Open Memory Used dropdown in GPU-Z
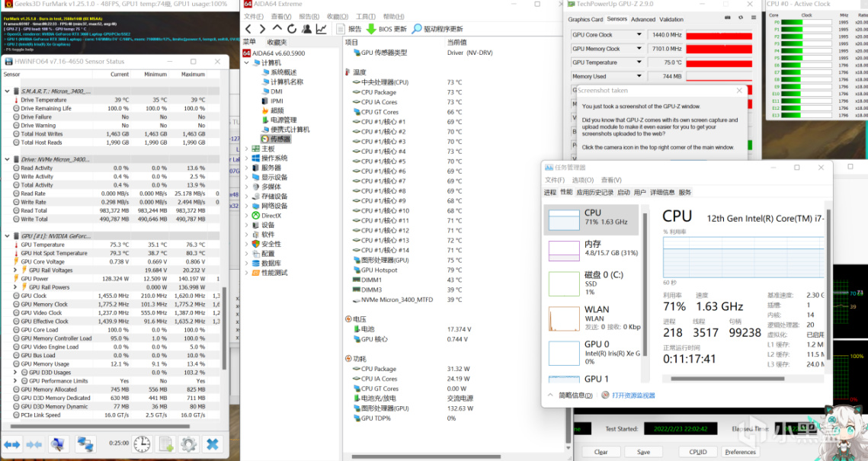868x461 pixels. [x=639, y=76]
